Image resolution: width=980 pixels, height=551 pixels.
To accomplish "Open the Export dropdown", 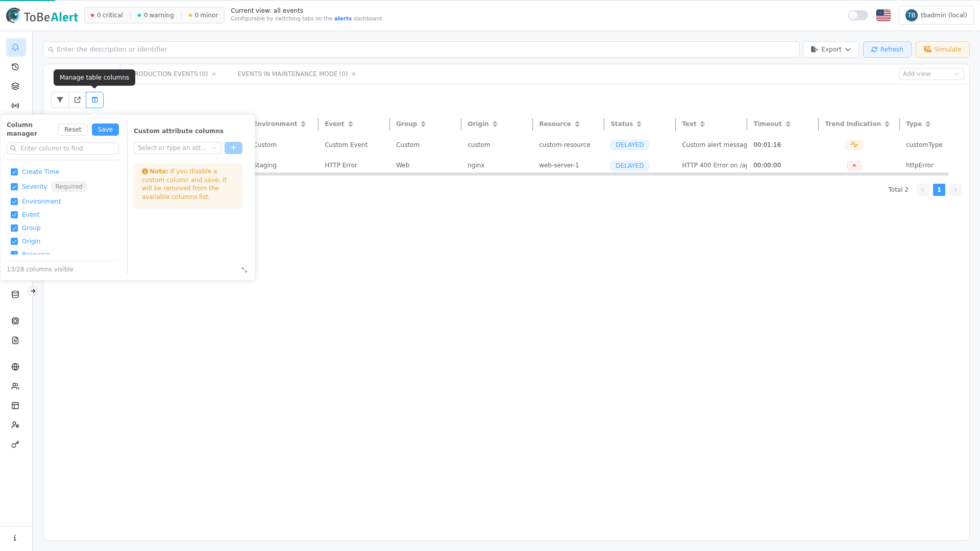I will (830, 49).
